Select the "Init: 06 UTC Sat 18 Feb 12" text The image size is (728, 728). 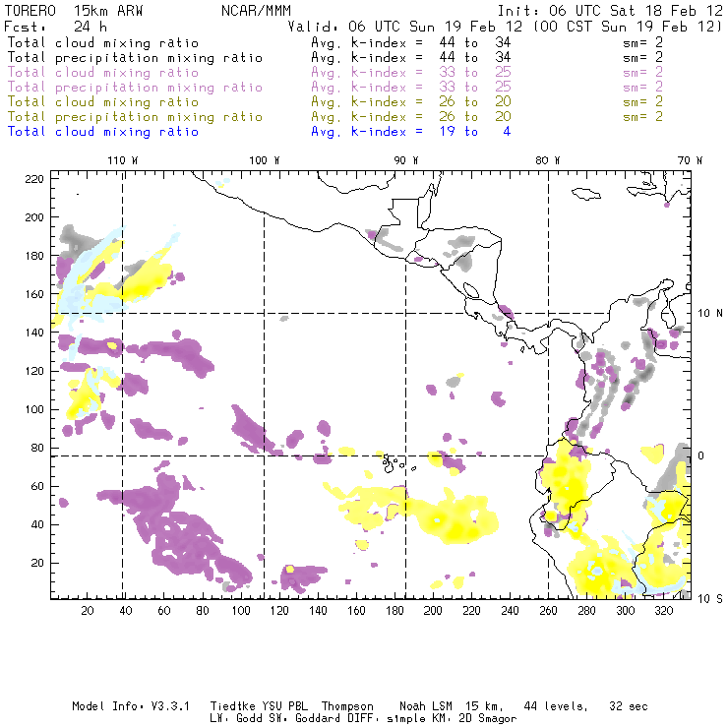coord(610,11)
